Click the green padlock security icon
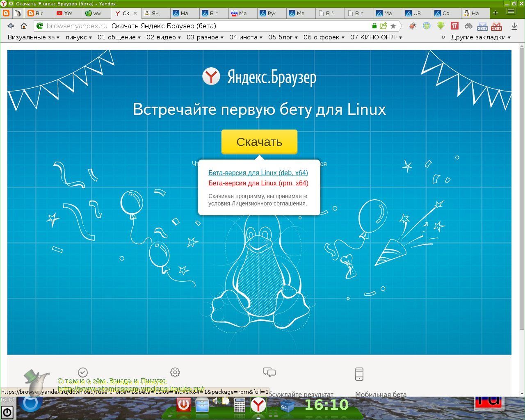Image resolution: width=525 pixels, height=420 pixels. tap(374, 26)
